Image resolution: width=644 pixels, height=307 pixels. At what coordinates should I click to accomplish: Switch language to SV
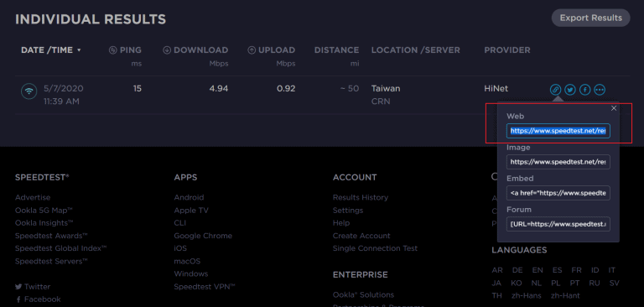pos(615,284)
